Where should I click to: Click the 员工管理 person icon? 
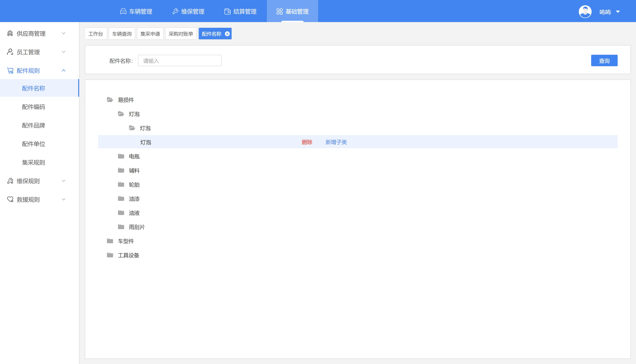(x=10, y=52)
